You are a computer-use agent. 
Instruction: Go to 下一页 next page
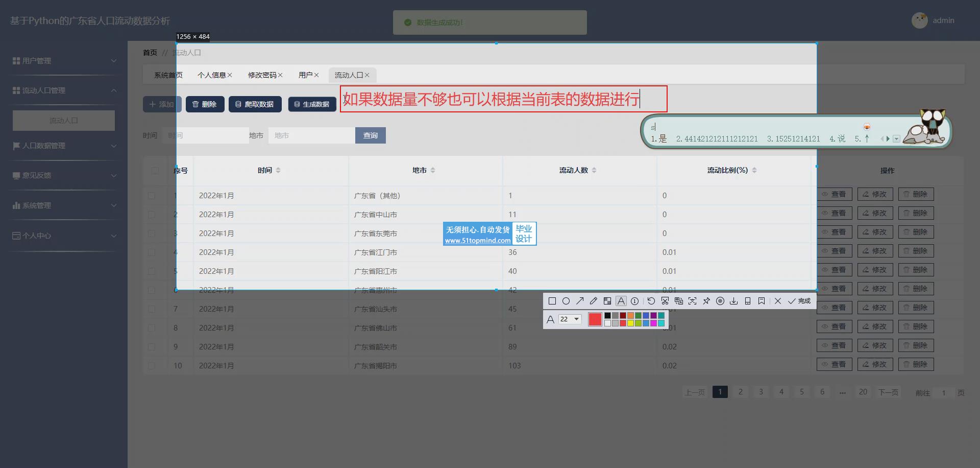tap(888, 392)
